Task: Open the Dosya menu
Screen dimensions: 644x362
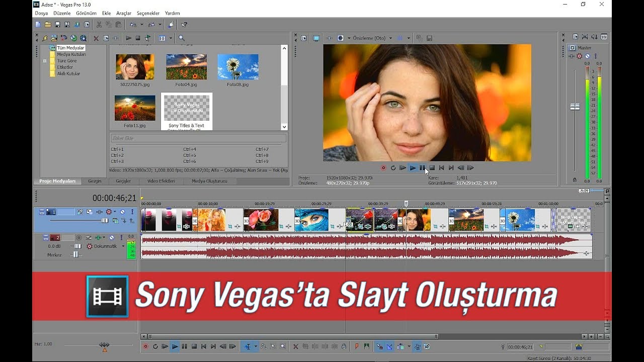Action: (x=41, y=13)
